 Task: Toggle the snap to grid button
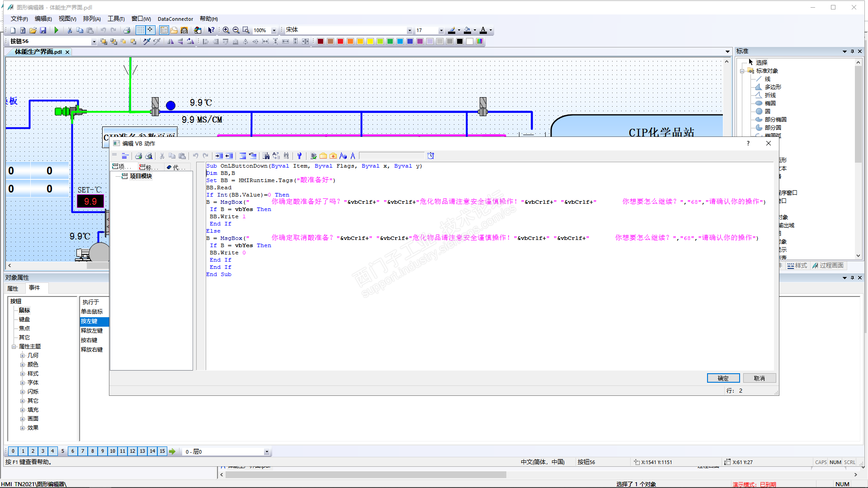pyautogui.click(x=150, y=30)
